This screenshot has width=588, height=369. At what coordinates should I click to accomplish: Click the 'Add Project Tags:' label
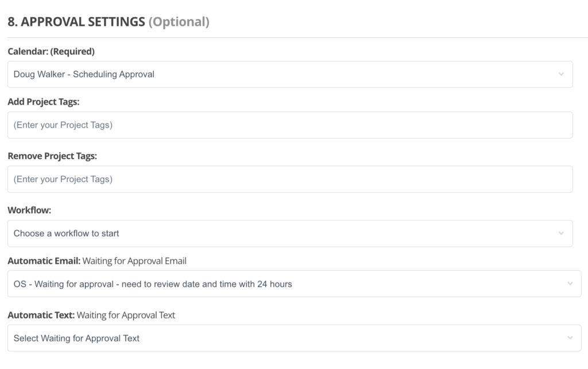(43, 102)
